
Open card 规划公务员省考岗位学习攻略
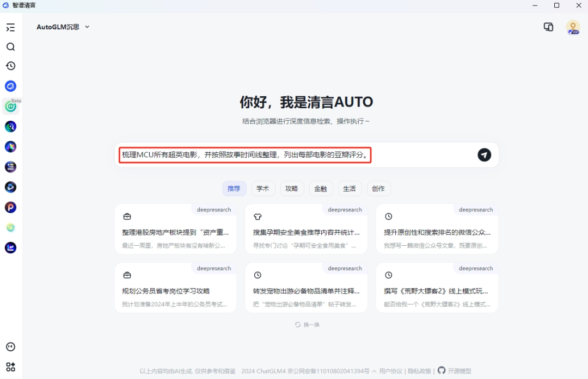(175, 288)
